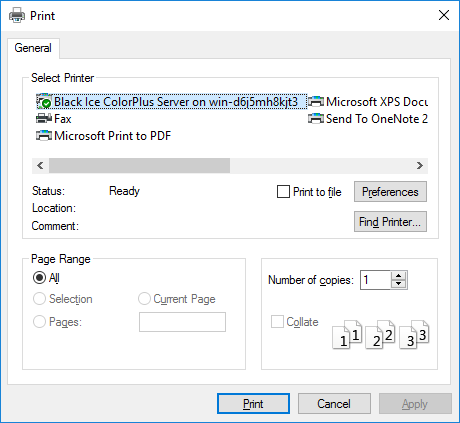
Task: Choose the Pages radio option
Action: coord(39,322)
